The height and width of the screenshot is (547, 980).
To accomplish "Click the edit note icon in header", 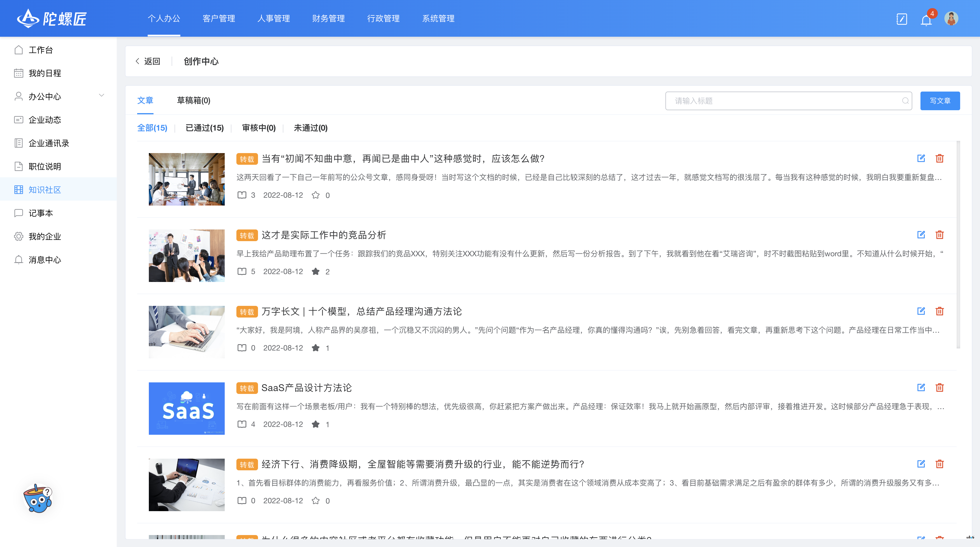I will 901,19.
